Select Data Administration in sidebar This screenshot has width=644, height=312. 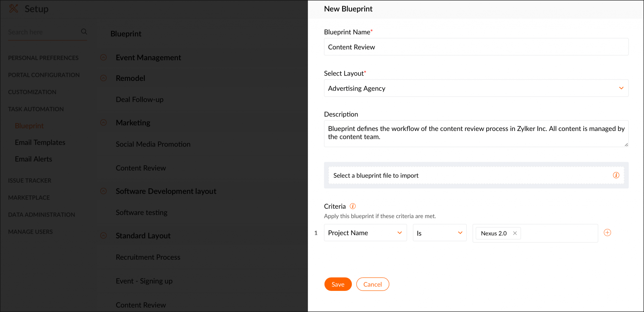tap(41, 214)
